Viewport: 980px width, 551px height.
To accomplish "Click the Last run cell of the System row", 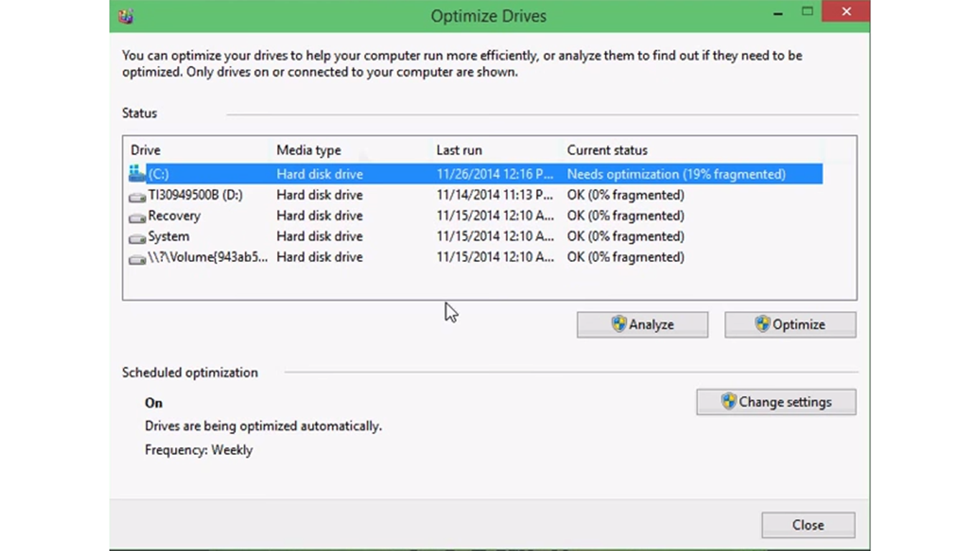I will 495,236.
